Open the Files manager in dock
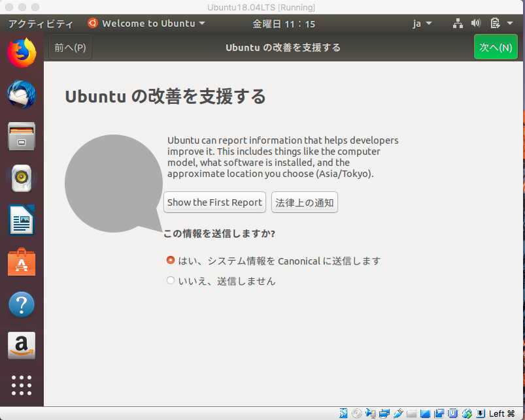 [22, 136]
